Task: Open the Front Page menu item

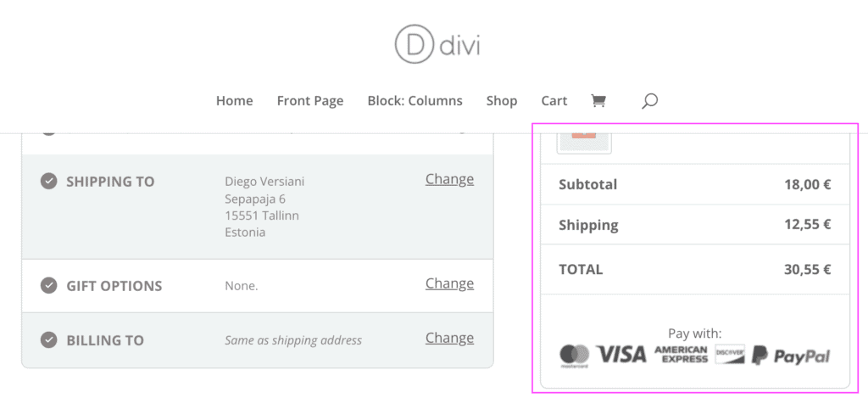Action: [x=310, y=101]
